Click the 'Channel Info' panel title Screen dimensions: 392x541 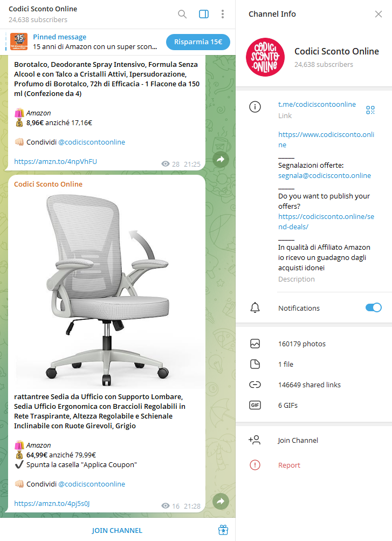(272, 14)
